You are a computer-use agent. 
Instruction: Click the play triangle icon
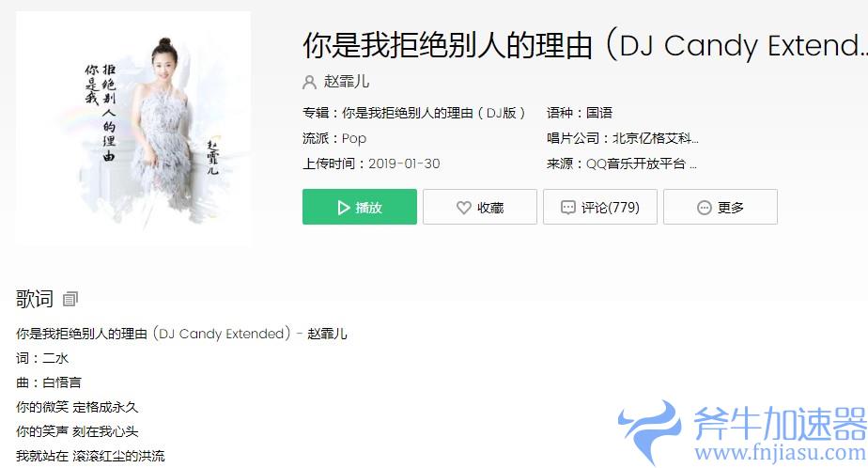click(x=343, y=207)
